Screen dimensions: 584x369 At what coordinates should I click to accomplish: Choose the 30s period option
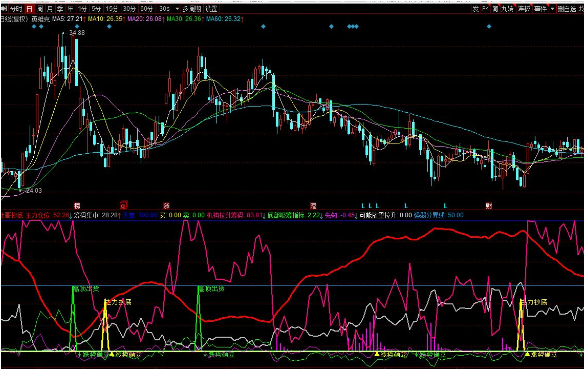coord(164,9)
